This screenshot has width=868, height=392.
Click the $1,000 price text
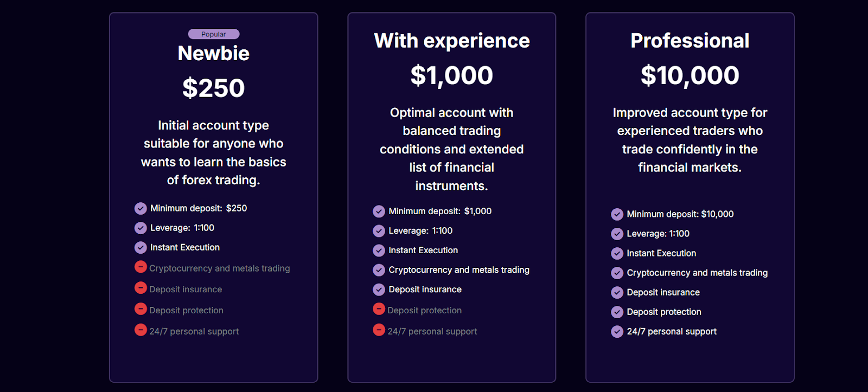pos(451,75)
